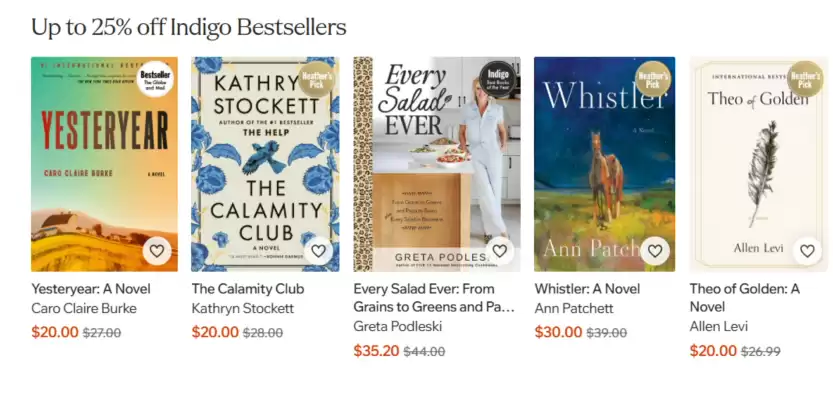
Task: Click Indigo Best Books badge on salad book
Action: click(x=498, y=79)
